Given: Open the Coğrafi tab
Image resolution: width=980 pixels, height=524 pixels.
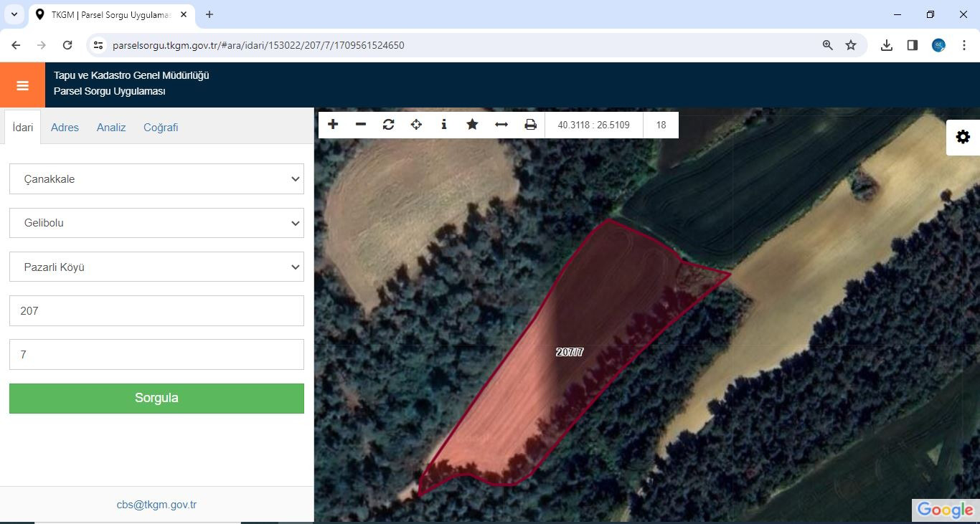Looking at the screenshot, I should (x=161, y=128).
